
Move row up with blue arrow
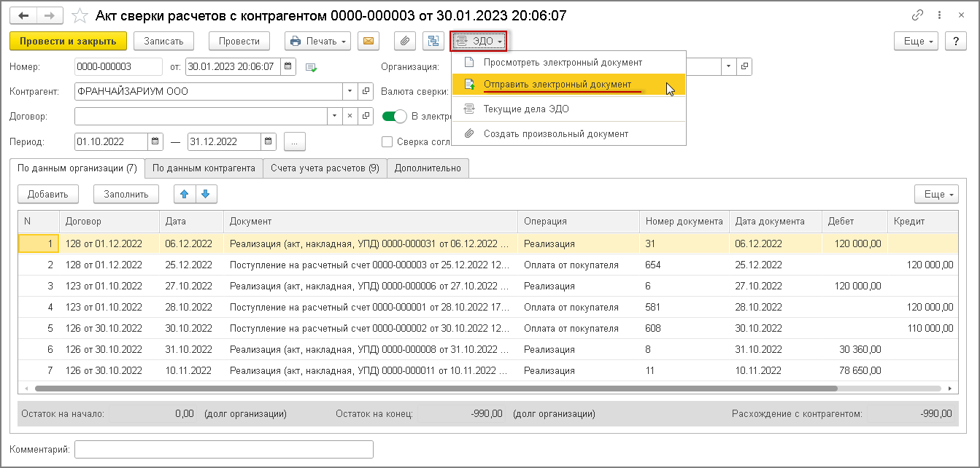point(185,194)
